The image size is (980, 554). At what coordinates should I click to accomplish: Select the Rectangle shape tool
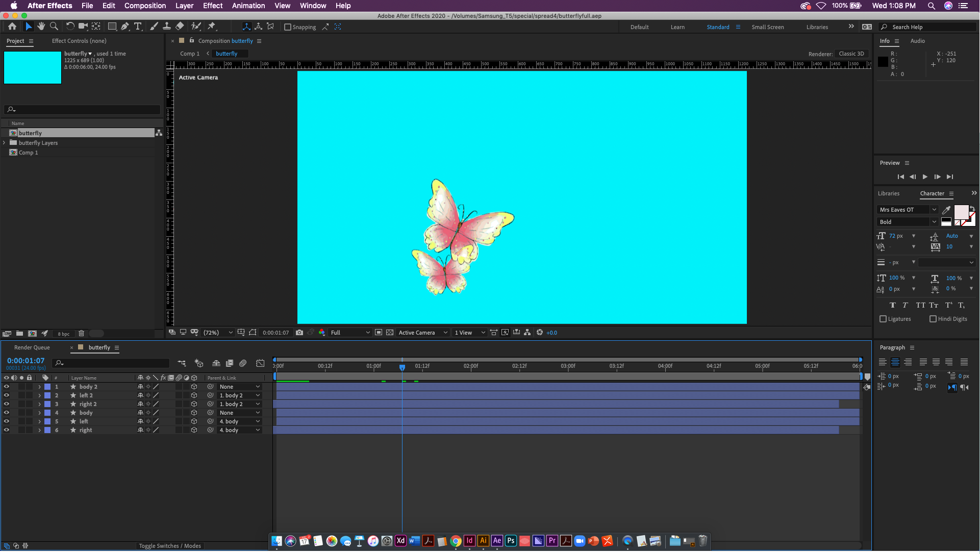(112, 27)
